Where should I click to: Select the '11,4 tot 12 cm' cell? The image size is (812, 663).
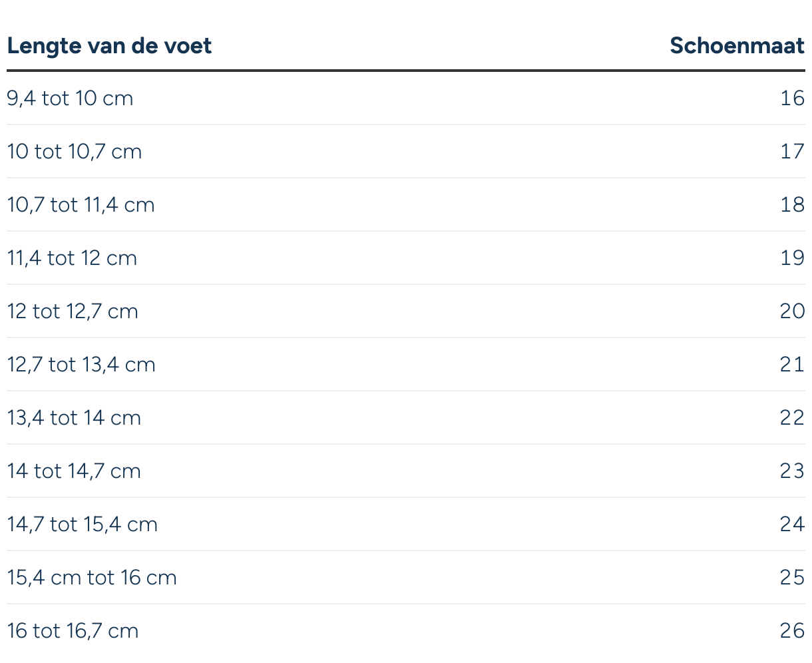tap(72, 258)
